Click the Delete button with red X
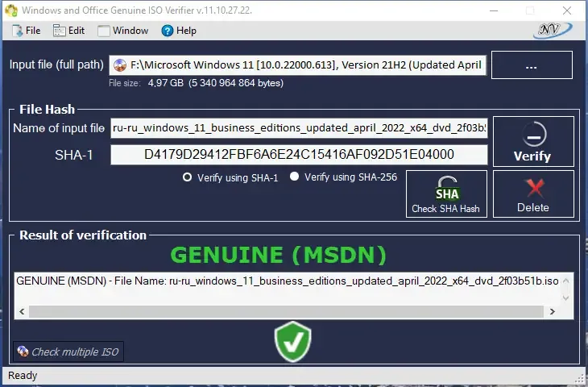Image resolution: width=588 pixels, height=387 pixels. (x=533, y=194)
